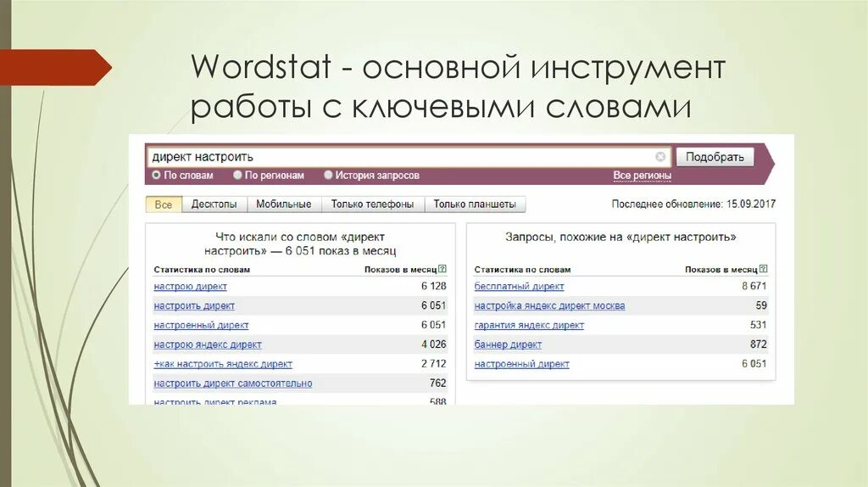Image resolution: width=868 pixels, height=487 pixels.
Task: Open the 'настроить директ' query link
Action: click(194, 305)
